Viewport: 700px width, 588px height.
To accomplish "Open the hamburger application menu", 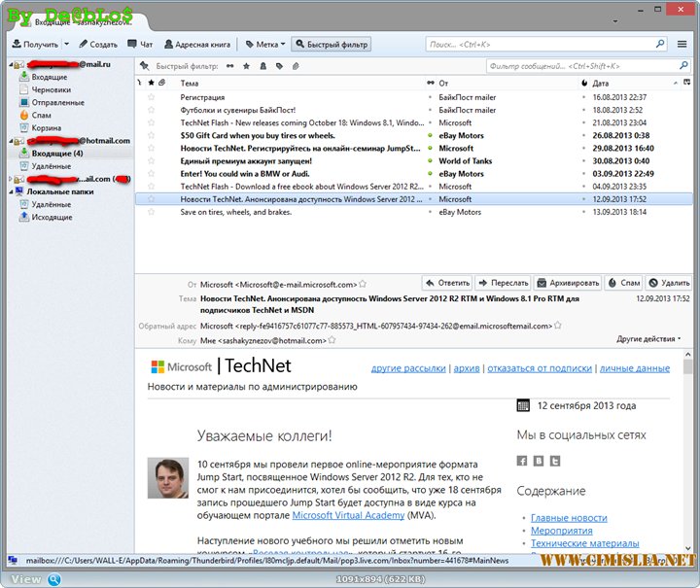I will pos(683,45).
